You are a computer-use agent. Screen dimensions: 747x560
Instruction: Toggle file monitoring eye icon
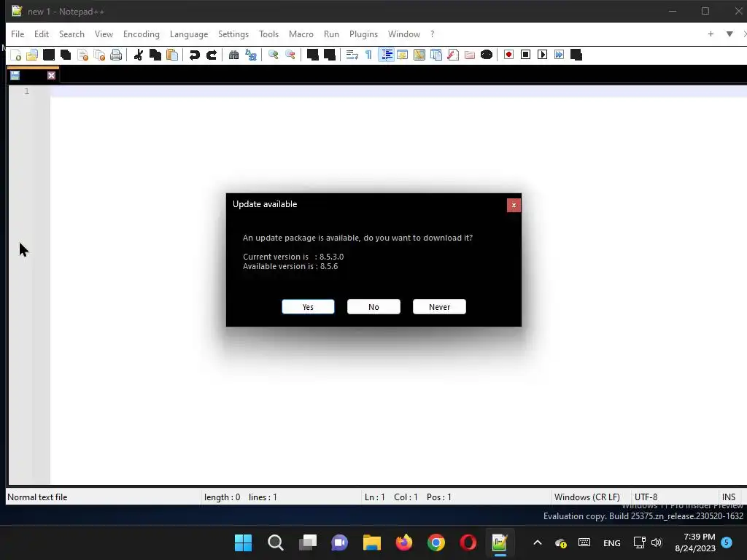point(487,55)
